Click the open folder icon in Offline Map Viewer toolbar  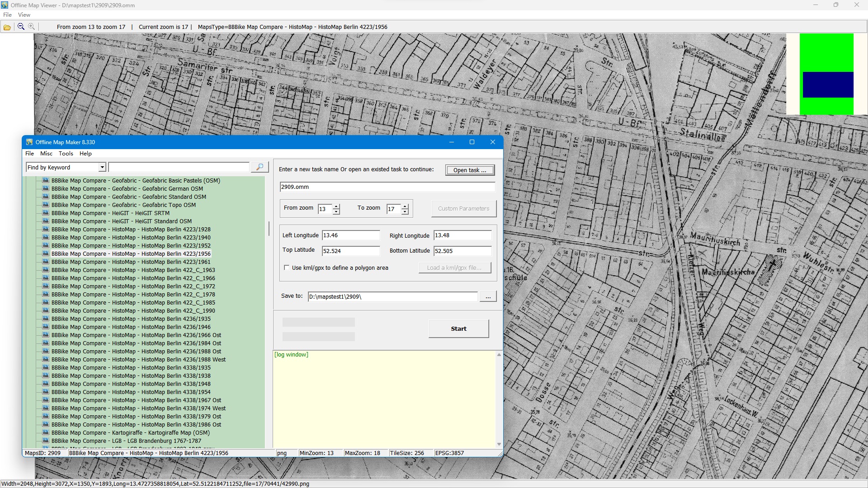click(7, 27)
